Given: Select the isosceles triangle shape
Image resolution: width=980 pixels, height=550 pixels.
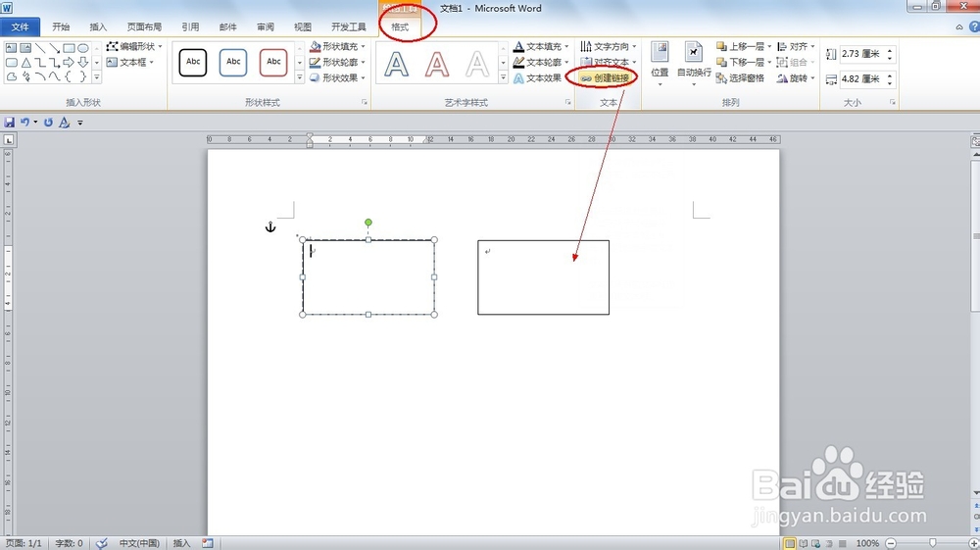Looking at the screenshot, I should [25, 63].
